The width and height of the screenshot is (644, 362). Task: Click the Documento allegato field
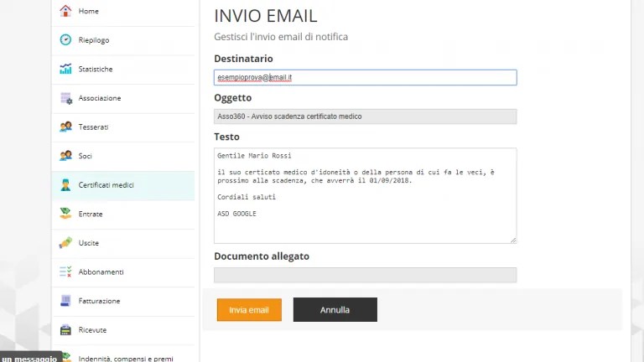tap(365, 275)
